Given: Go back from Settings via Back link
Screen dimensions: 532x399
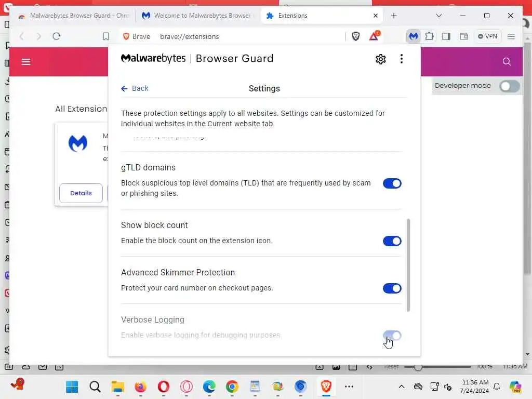Looking at the screenshot, I should (135, 88).
